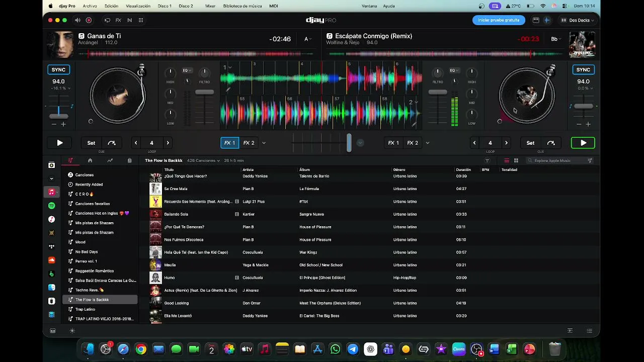
Task: Toggle SYNC on the left deck
Action: (x=58, y=69)
